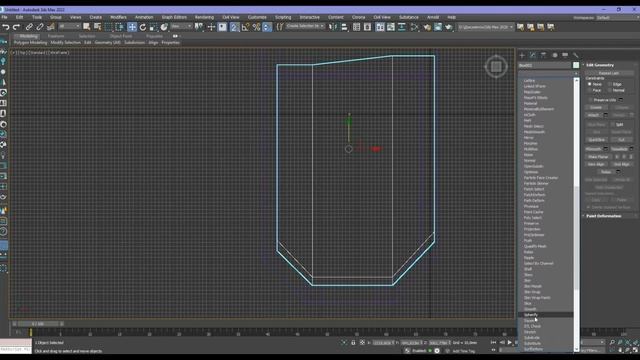Choose Spherify in the modifier list
The width and height of the screenshot is (640, 360).
pos(546,315)
